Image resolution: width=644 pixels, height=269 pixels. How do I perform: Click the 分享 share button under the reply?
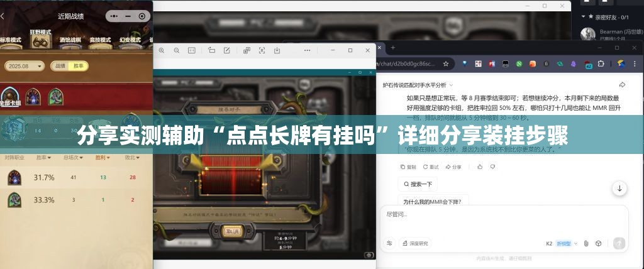click(x=453, y=167)
